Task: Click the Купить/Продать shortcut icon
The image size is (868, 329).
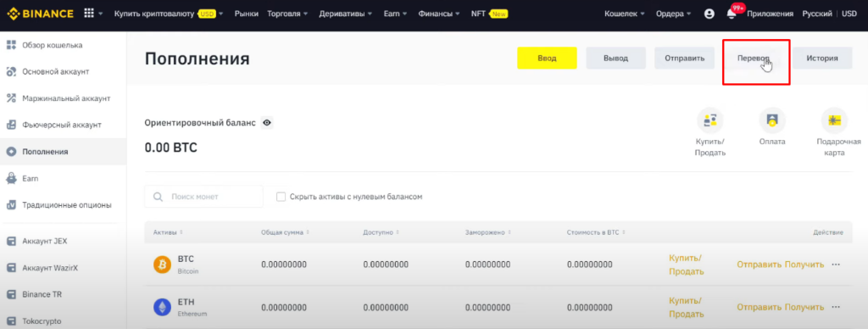Action: [710, 120]
